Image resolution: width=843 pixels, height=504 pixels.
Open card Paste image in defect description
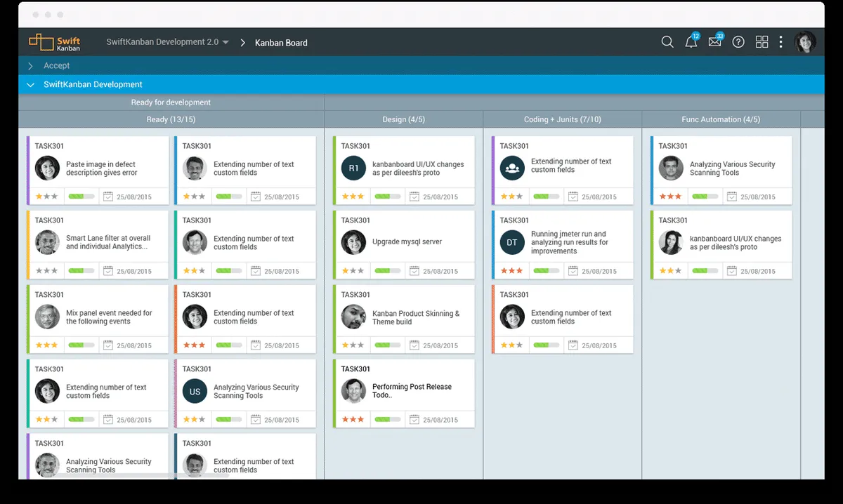(98, 171)
